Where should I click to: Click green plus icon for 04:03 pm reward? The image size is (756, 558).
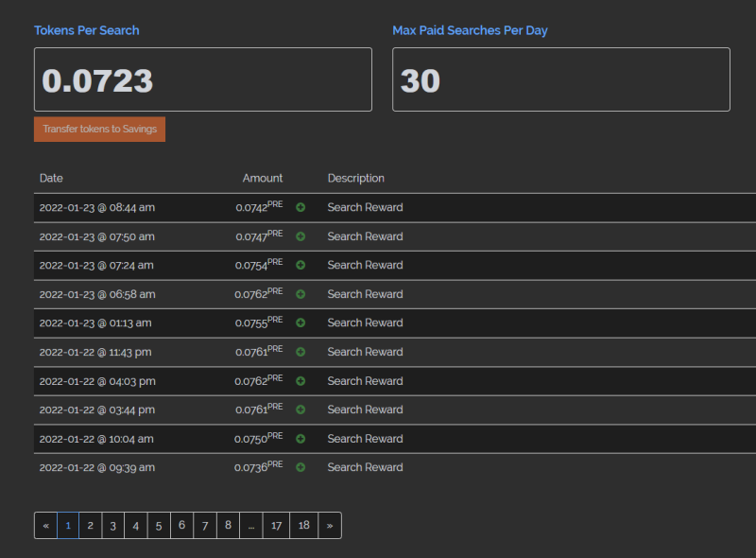(x=301, y=381)
